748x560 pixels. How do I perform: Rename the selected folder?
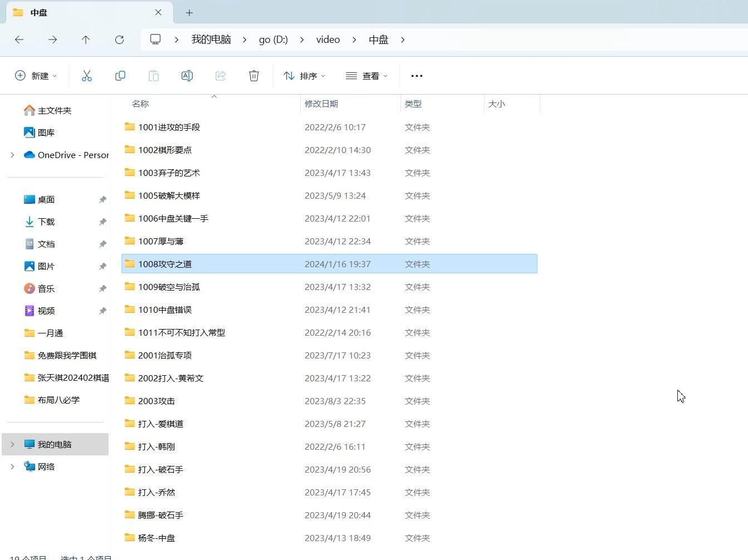tap(187, 76)
